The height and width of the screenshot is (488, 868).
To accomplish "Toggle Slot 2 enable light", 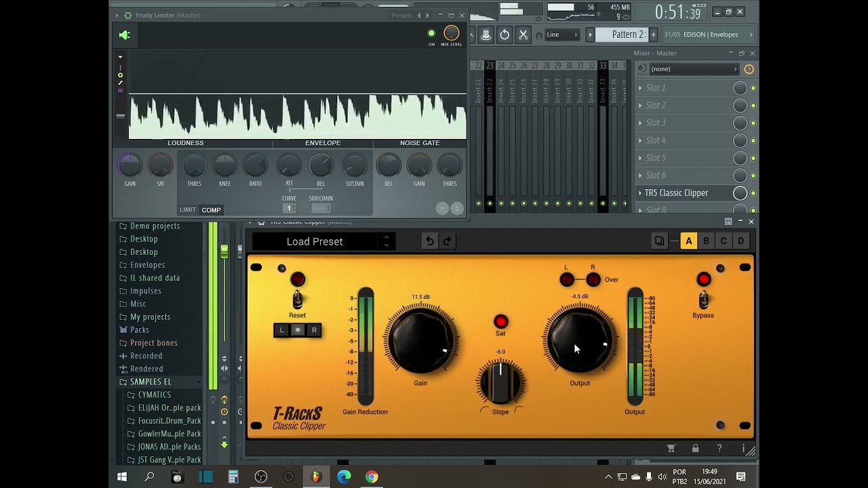I will click(x=753, y=106).
